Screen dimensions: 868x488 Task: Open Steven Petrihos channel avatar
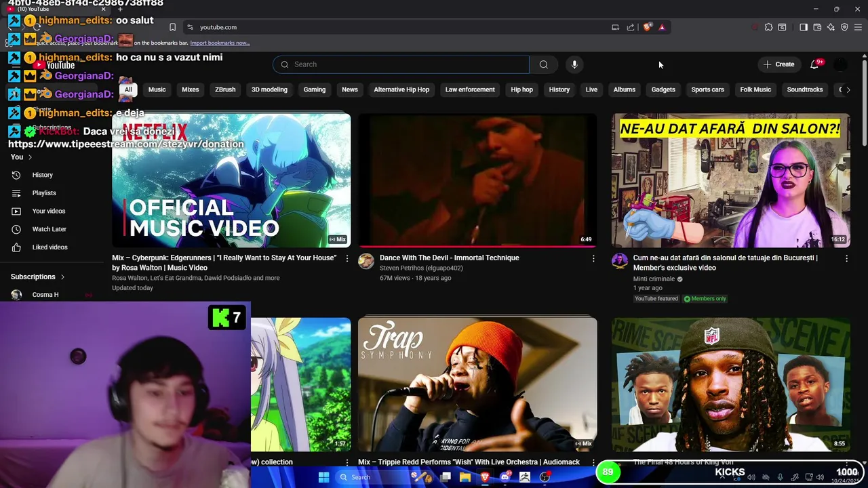366,261
